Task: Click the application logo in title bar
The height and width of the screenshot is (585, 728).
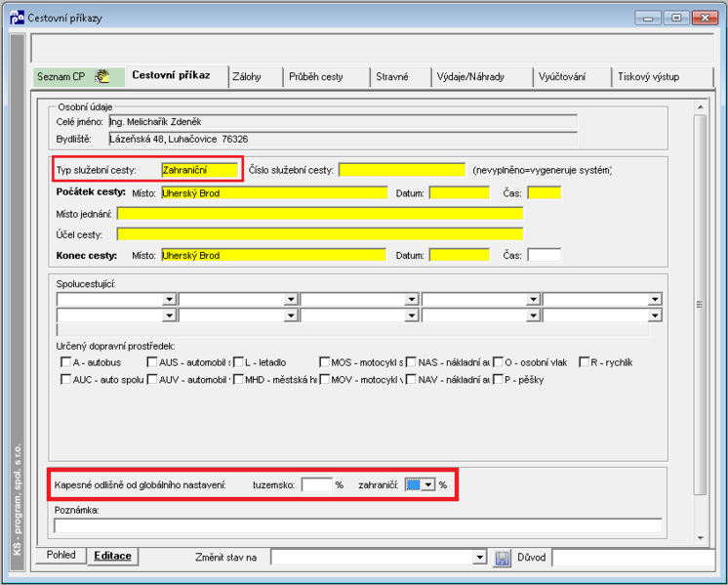Action: pyautogui.click(x=17, y=19)
